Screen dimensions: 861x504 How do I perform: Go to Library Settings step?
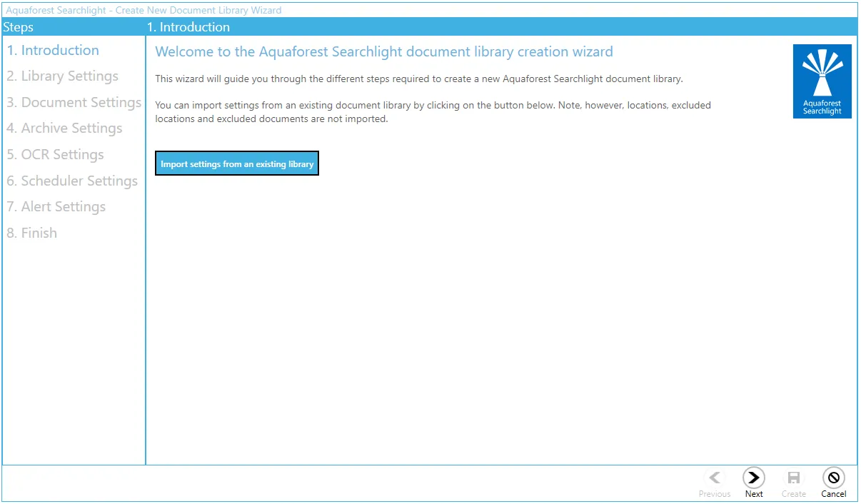tap(63, 76)
